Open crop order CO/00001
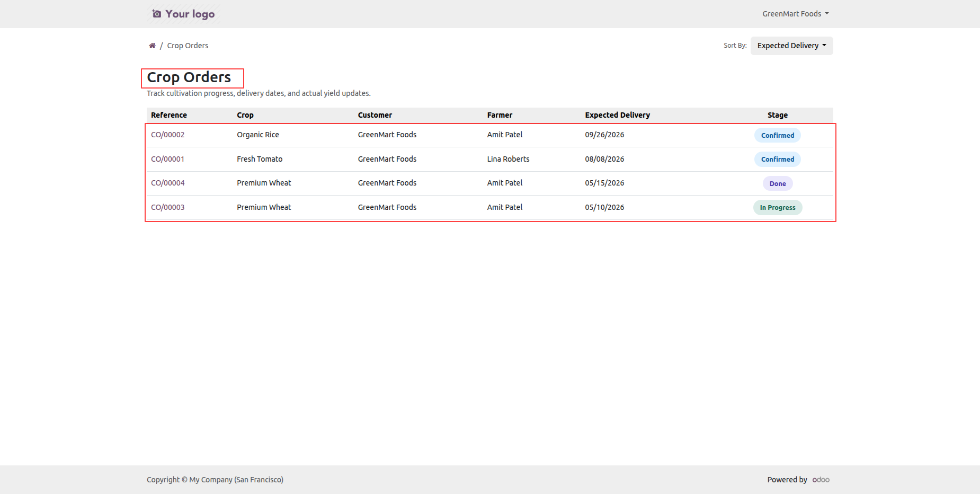This screenshot has width=980, height=494. click(167, 159)
